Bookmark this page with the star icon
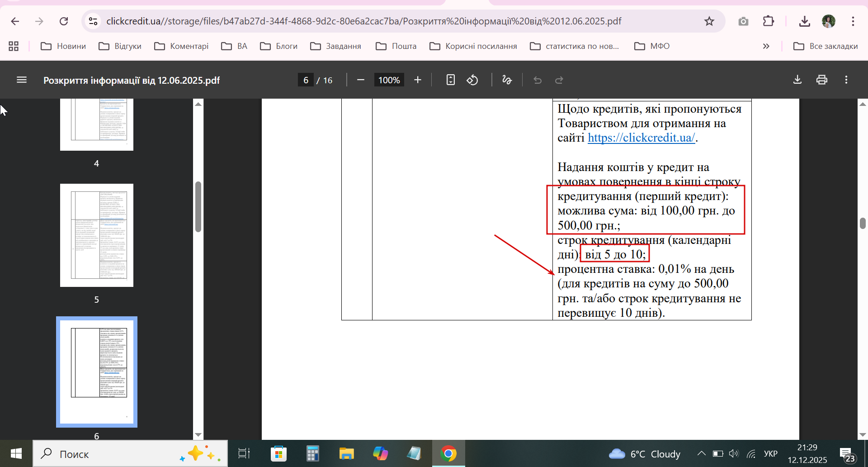 [709, 21]
